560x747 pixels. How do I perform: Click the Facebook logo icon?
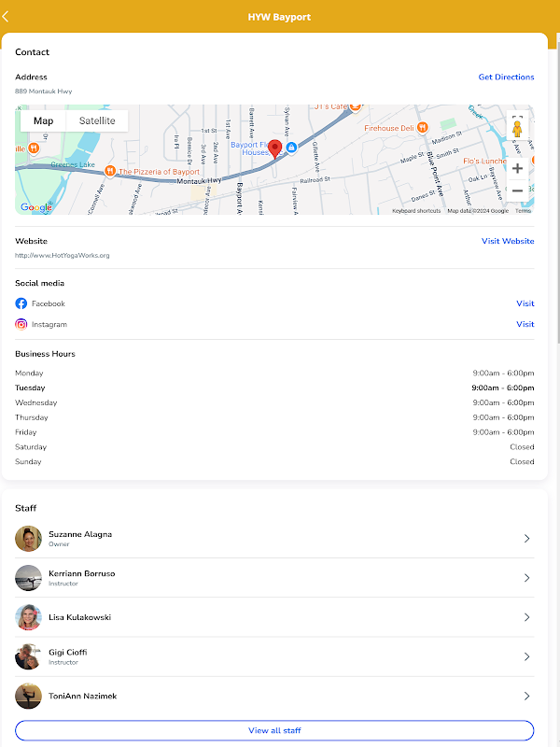click(x=21, y=303)
